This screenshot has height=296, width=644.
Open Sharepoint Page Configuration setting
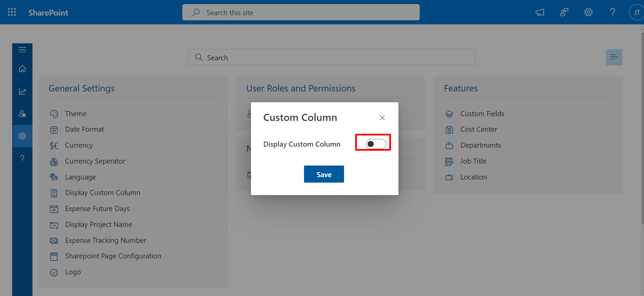(x=113, y=256)
